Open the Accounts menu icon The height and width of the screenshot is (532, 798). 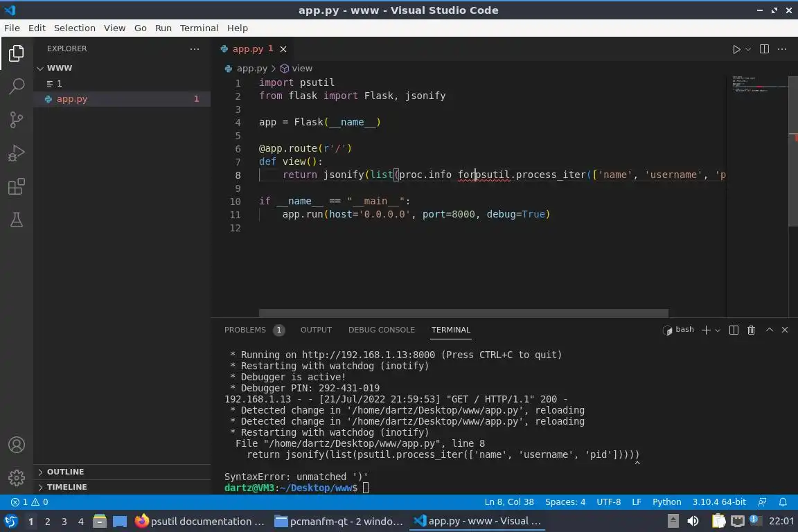(17, 445)
